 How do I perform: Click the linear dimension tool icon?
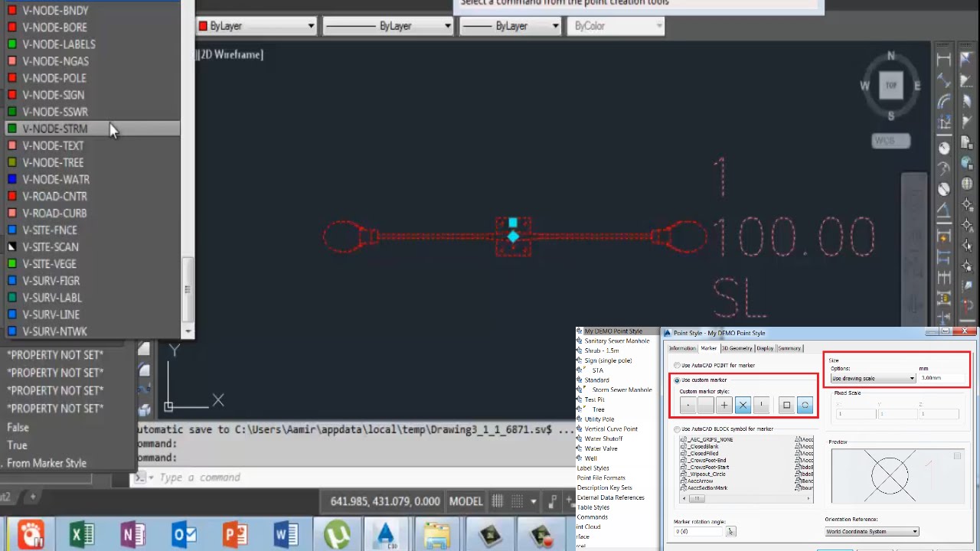click(x=943, y=60)
